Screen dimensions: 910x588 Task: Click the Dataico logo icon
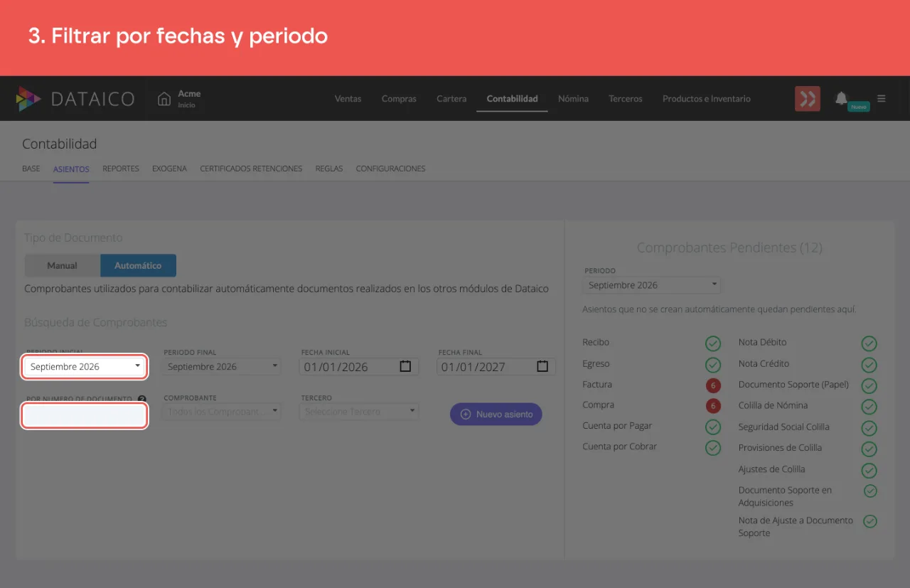[x=28, y=99]
